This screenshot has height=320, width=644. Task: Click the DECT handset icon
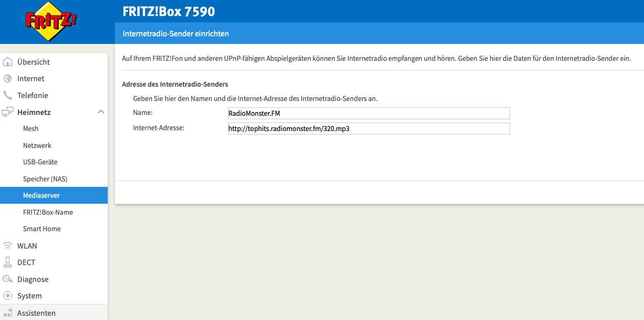point(8,262)
